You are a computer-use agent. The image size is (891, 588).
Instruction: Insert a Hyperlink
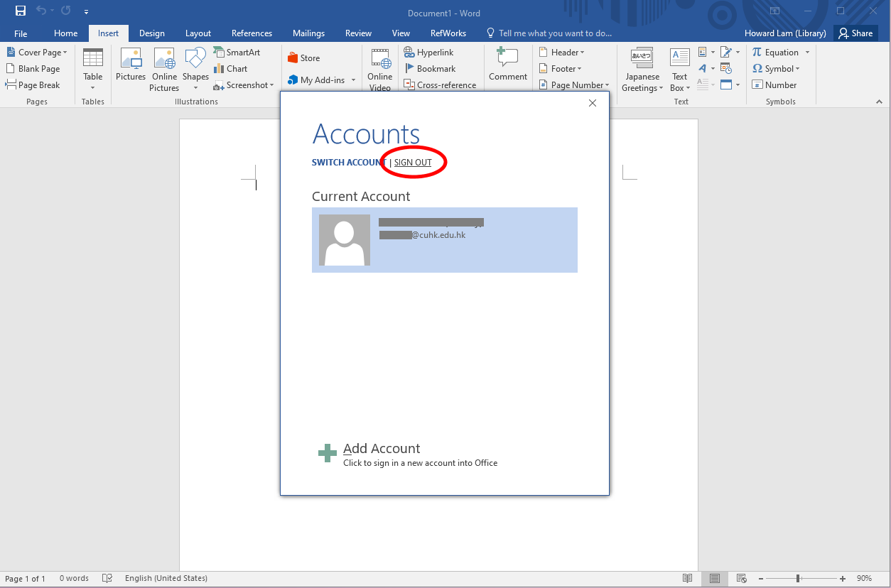[429, 53]
